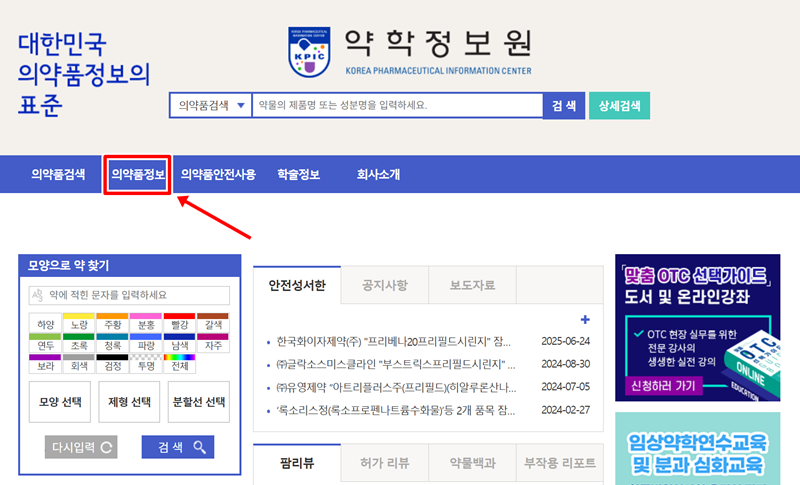Viewport: 800px width, 485px height.
Task: Switch to the 공지사항 tab
Action: pyautogui.click(x=385, y=285)
